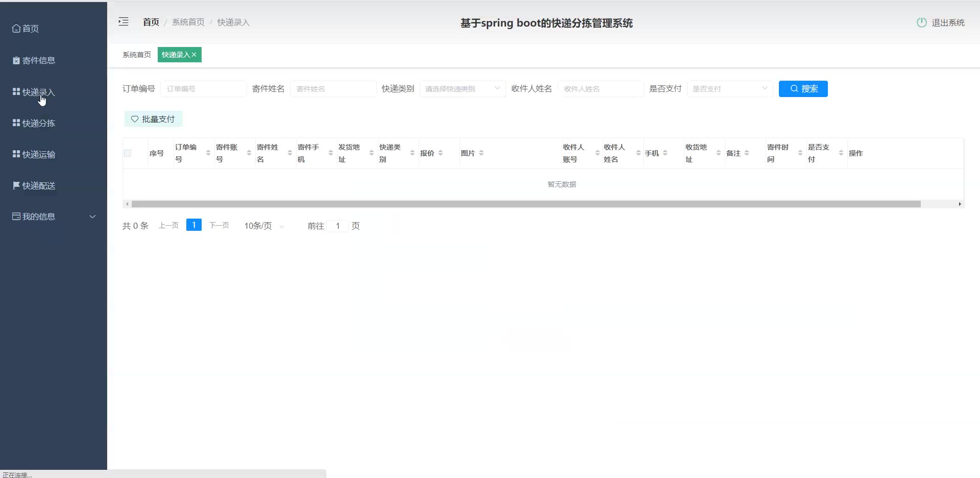980x478 pixels.
Task: Focus the 寄件姓名 input field
Action: pyautogui.click(x=333, y=89)
